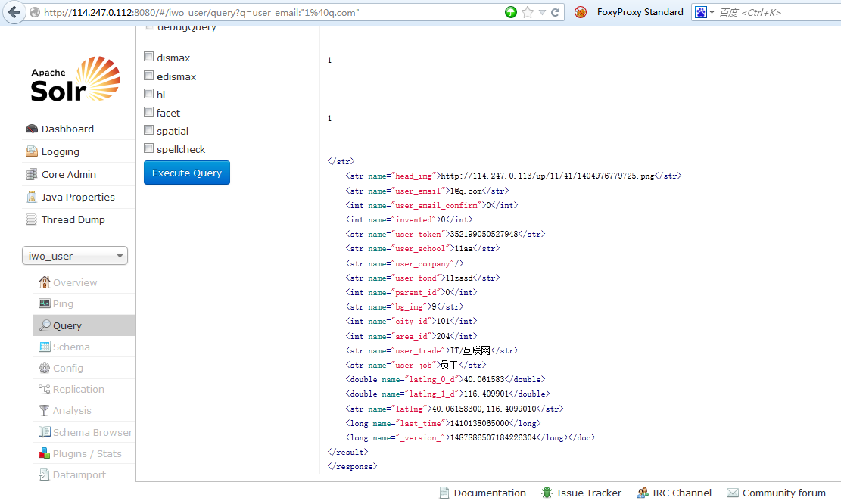
Task: Click the Ping monitor icon
Action: (45, 303)
